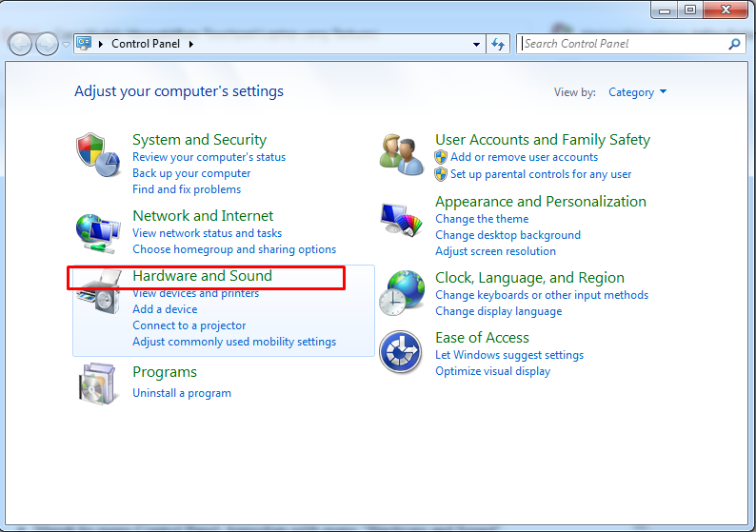The height and width of the screenshot is (532, 756).
Task: Open Appearance and Personalization category
Action: (x=541, y=202)
